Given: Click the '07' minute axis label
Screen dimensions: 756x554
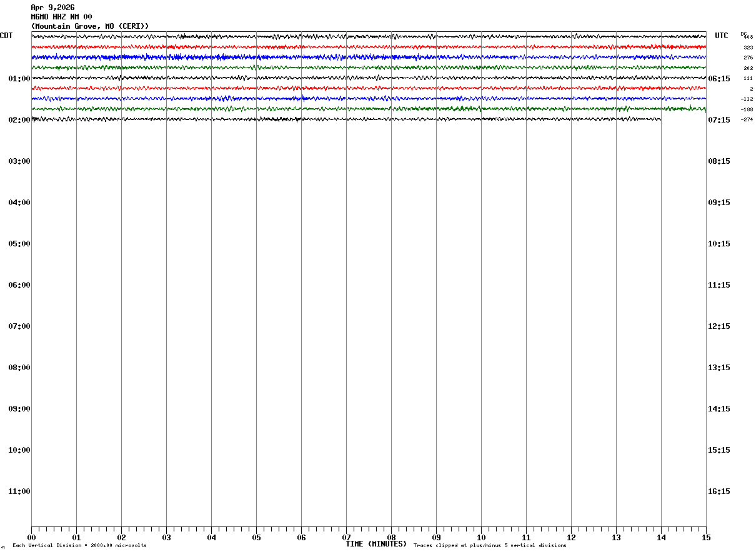Looking at the screenshot, I should point(346,538).
